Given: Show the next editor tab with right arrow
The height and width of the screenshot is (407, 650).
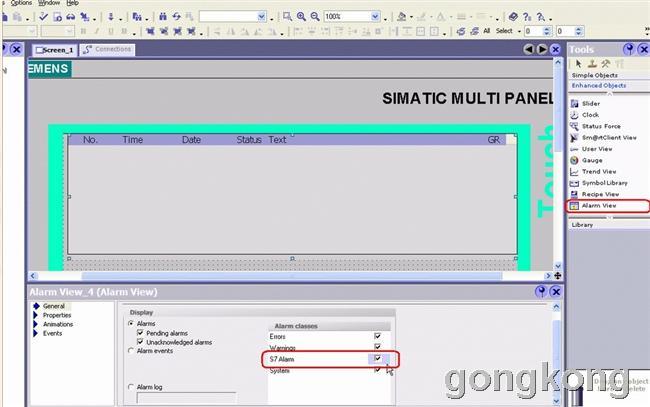Looking at the screenshot, I should click(x=542, y=49).
